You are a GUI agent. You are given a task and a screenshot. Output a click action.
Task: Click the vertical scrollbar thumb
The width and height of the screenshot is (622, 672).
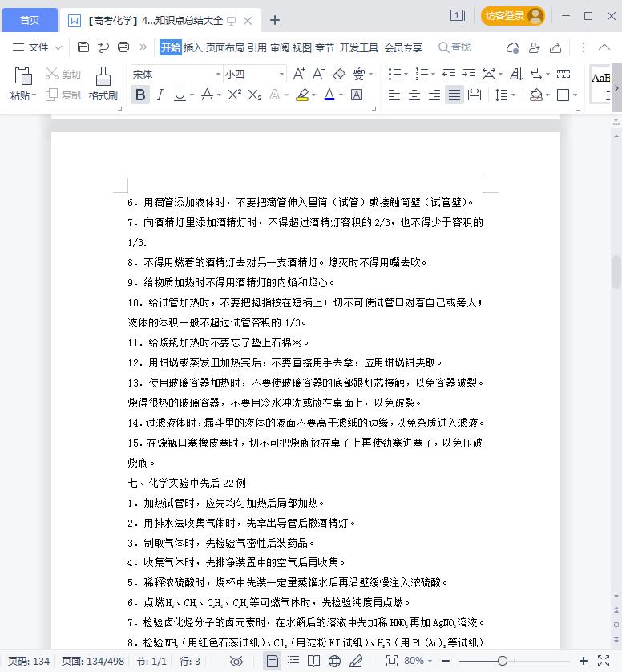[616, 271]
